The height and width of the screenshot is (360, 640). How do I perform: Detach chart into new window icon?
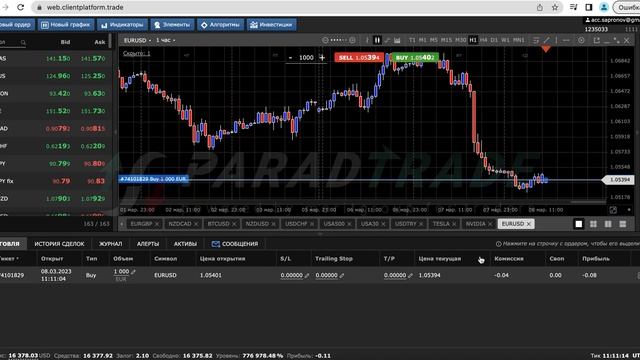point(597,40)
